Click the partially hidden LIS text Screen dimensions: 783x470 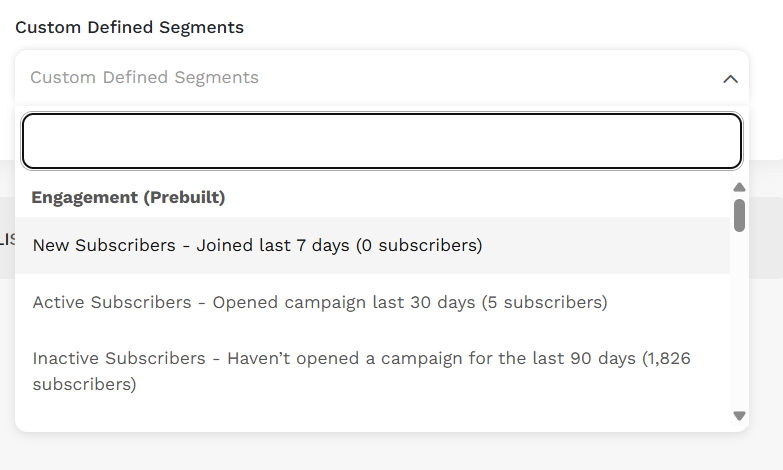(x=6, y=238)
